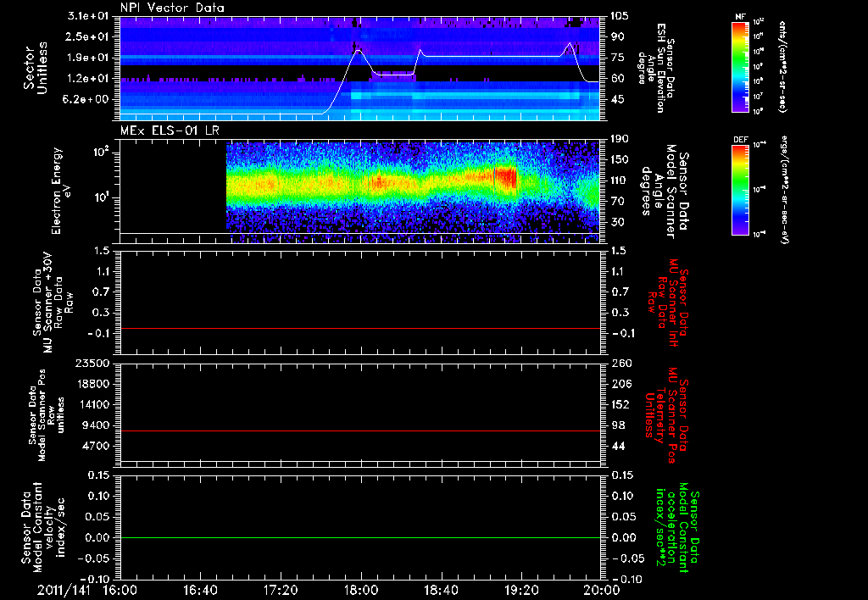Click the 190 scanner angle tick label
868x600 pixels.
(620, 139)
